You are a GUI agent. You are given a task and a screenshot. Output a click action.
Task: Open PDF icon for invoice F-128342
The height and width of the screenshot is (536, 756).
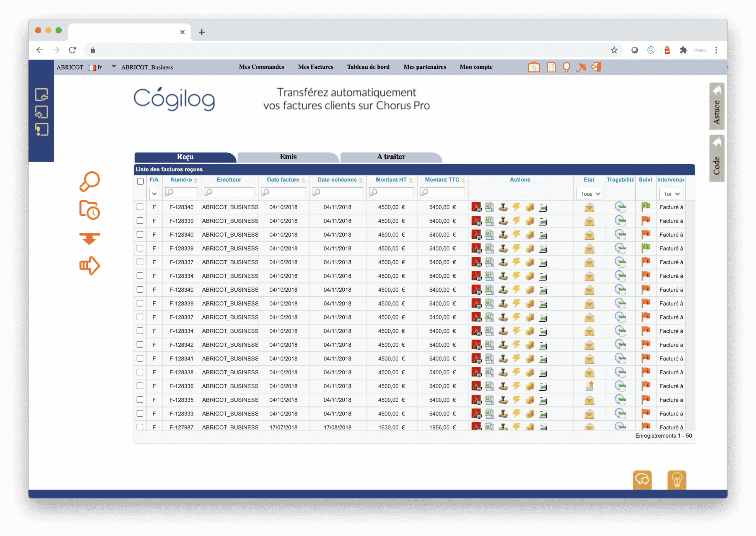tap(476, 345)
